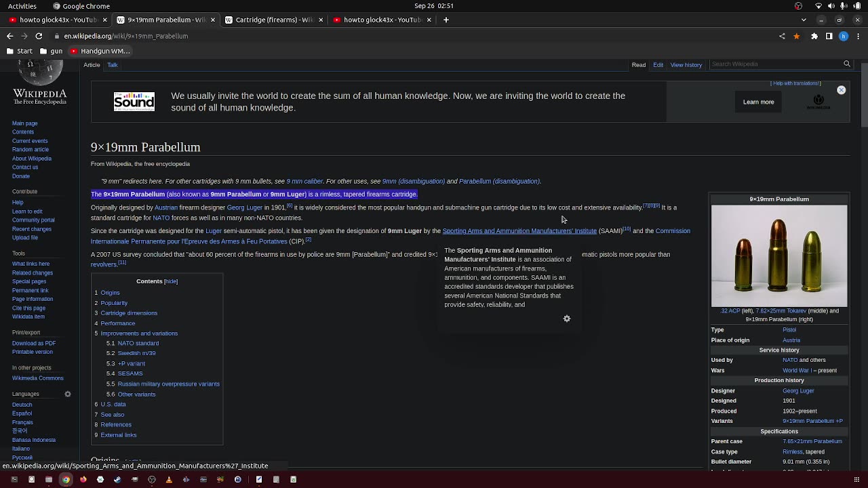Click the Learn more button in banner
The width and height of the screenshot is (868, 488).
click(x=758, y=102)
